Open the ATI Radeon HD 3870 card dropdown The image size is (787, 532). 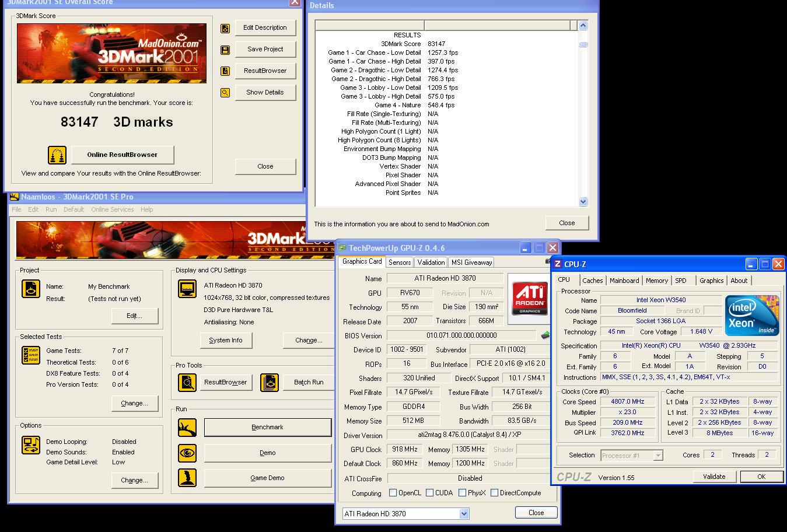(464, 514)
